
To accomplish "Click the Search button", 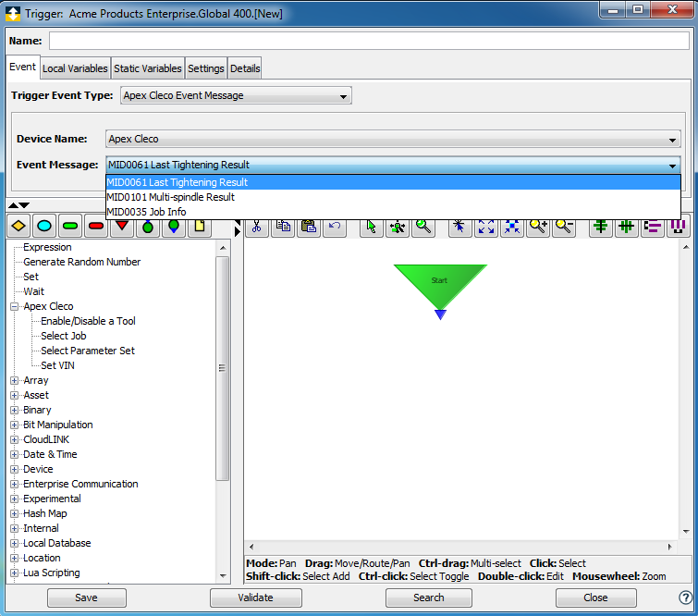I will pos(429,598).
